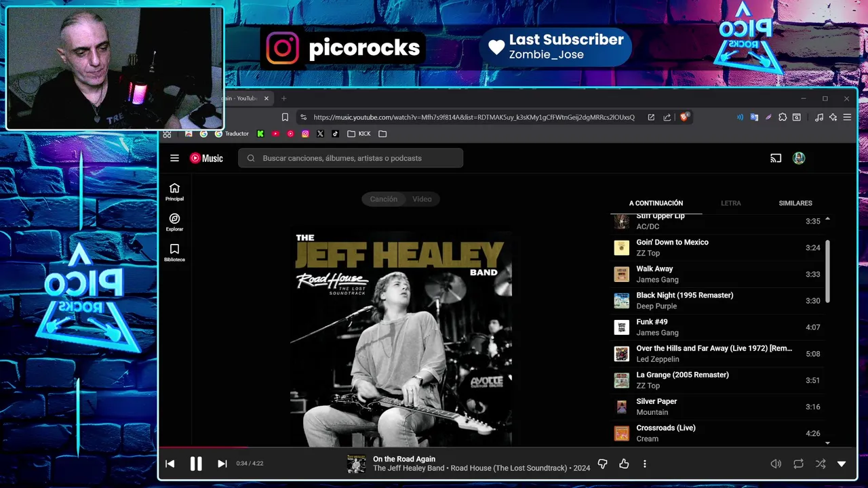868x488 pixels.
Task: Click the browser address bar URL
Action: point(473,117)
